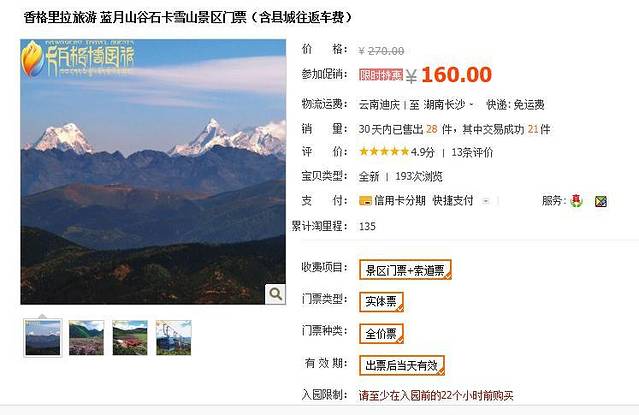Select the 实体票 ticket type option
Image resolution: width=639 pixels, height=415 pixels.
(381, 302)
